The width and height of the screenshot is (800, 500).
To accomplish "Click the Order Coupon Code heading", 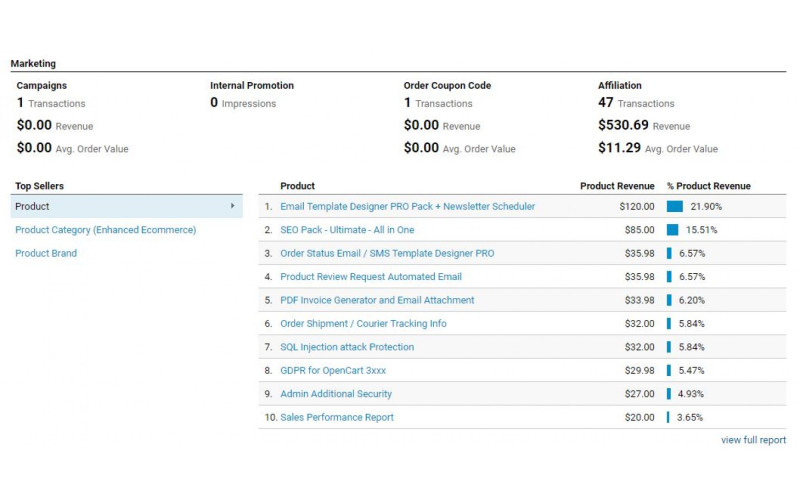I will (x=447, y=86).
